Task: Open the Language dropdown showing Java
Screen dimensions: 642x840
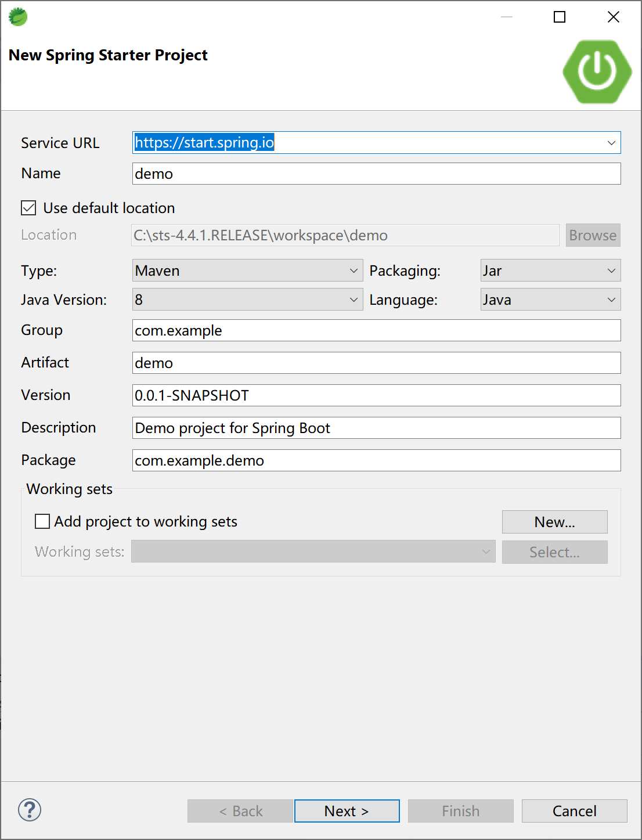Action: [550, 300]
